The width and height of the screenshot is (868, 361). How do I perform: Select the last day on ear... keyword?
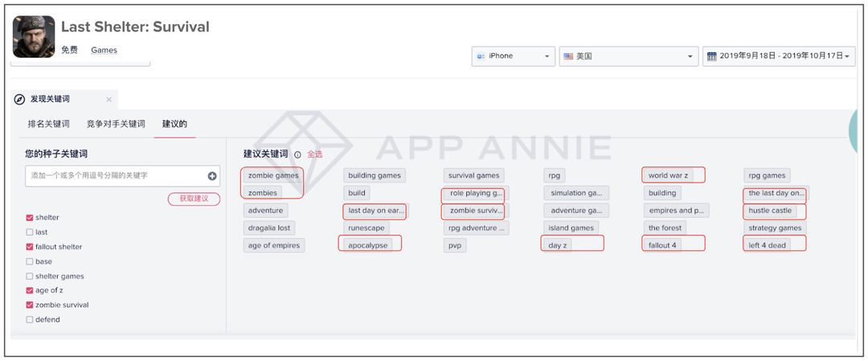[375, 211]
